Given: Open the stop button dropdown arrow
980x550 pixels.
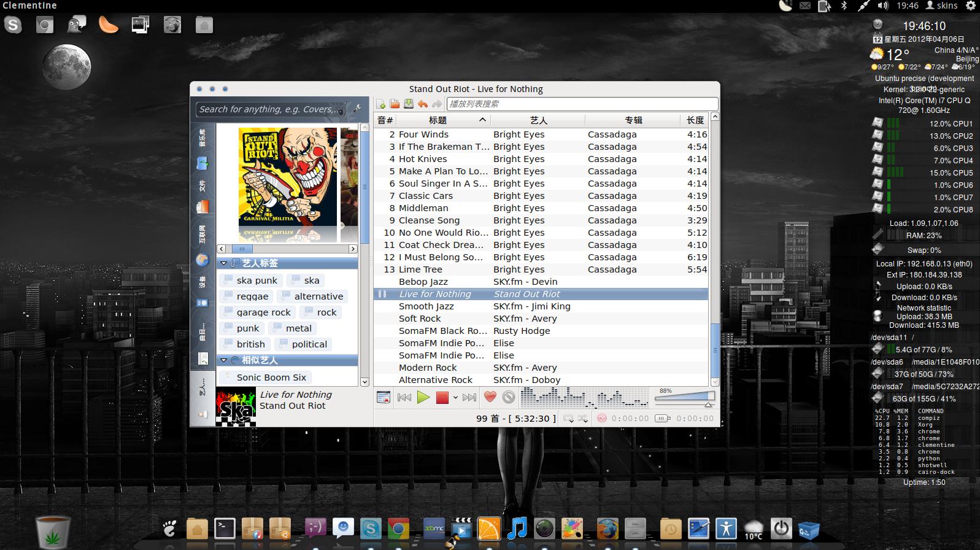Looking at the screenshot, I should pos(455,398).
